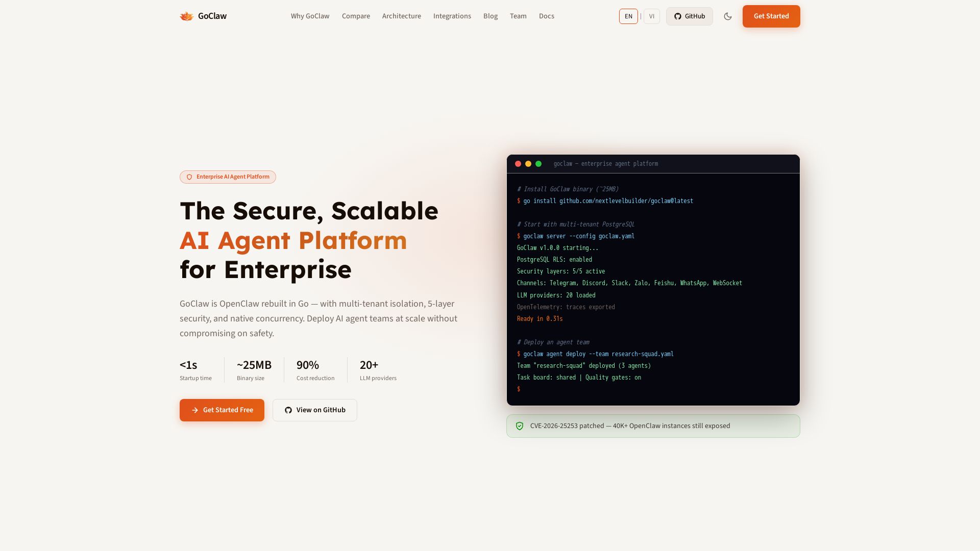980x551 pixels.
Task: Click the 'The Secure, Scalable' headline line
Action: (309, 211)
